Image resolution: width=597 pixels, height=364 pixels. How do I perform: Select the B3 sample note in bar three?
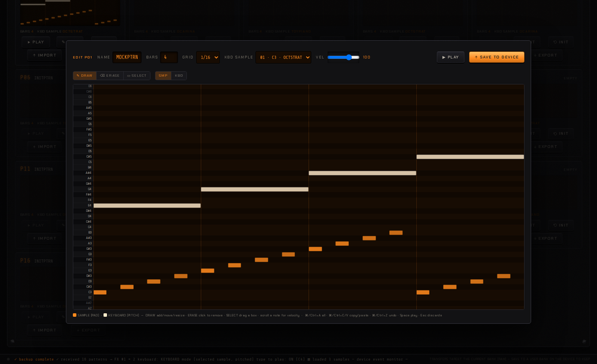pos(396,233)
